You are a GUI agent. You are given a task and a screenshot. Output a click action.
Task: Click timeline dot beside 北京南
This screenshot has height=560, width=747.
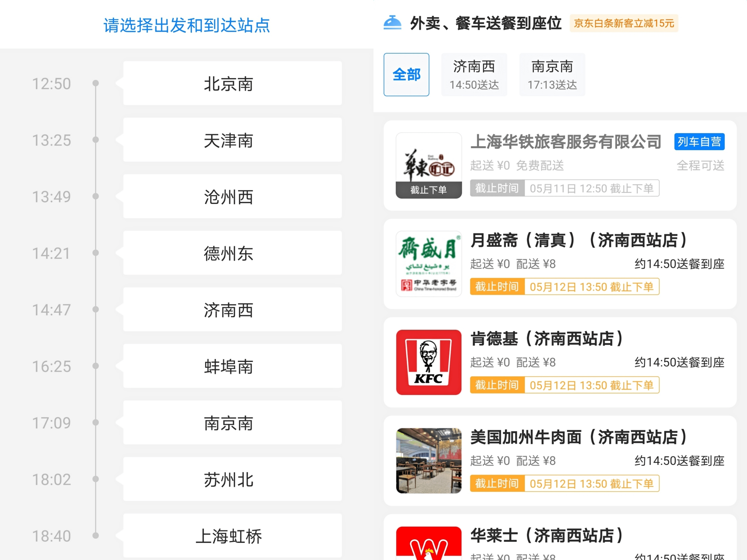point(96,83)
